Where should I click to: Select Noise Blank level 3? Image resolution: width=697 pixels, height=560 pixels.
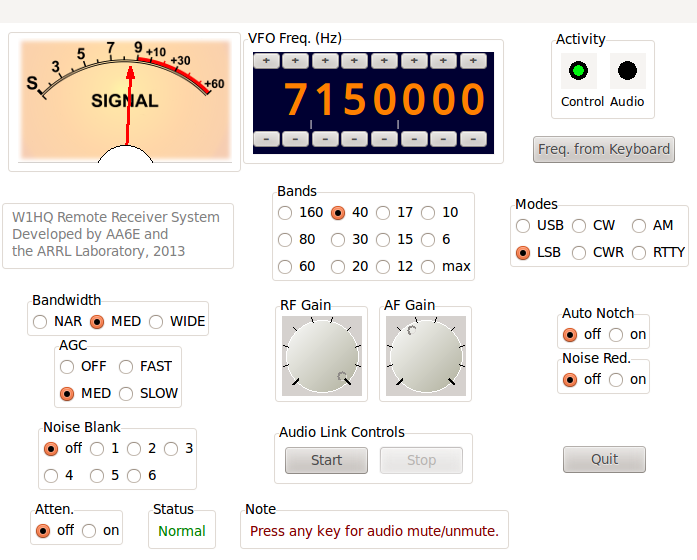click(171, 449)
